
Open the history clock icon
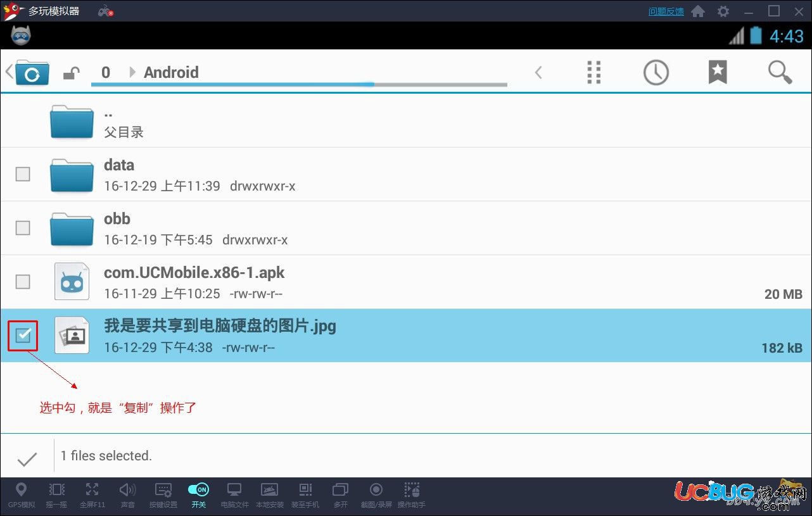coord(656,72)
